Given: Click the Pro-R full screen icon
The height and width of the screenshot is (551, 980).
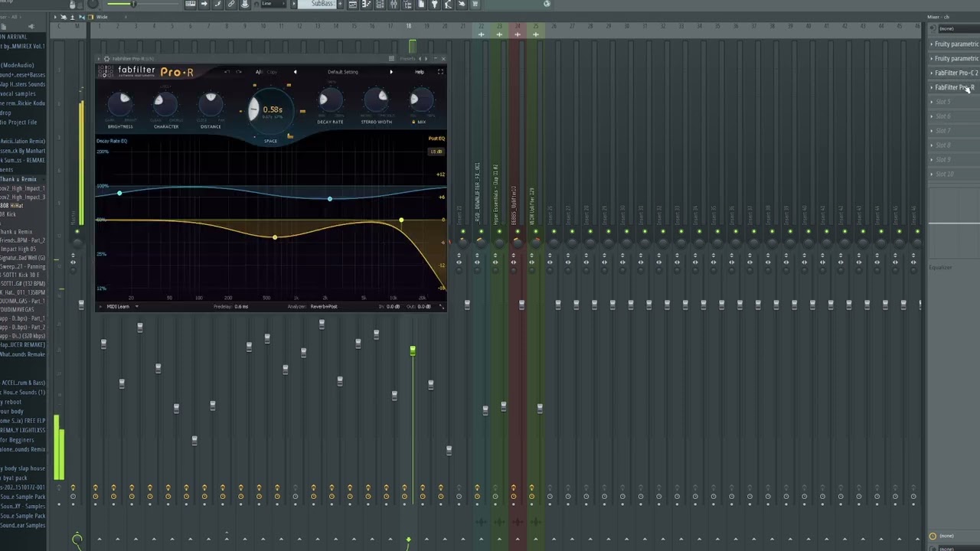Looking at the screenshot, I should pos(440,72).
